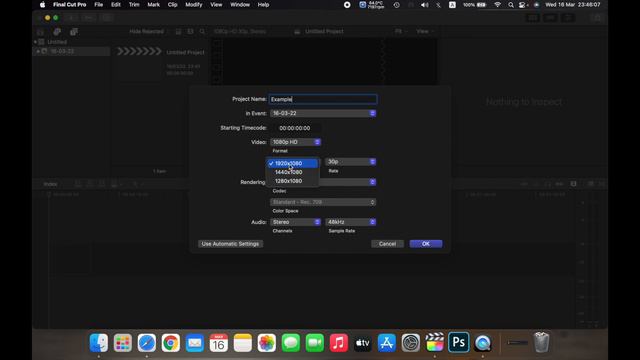Open Apple TV from the dock

362,342
